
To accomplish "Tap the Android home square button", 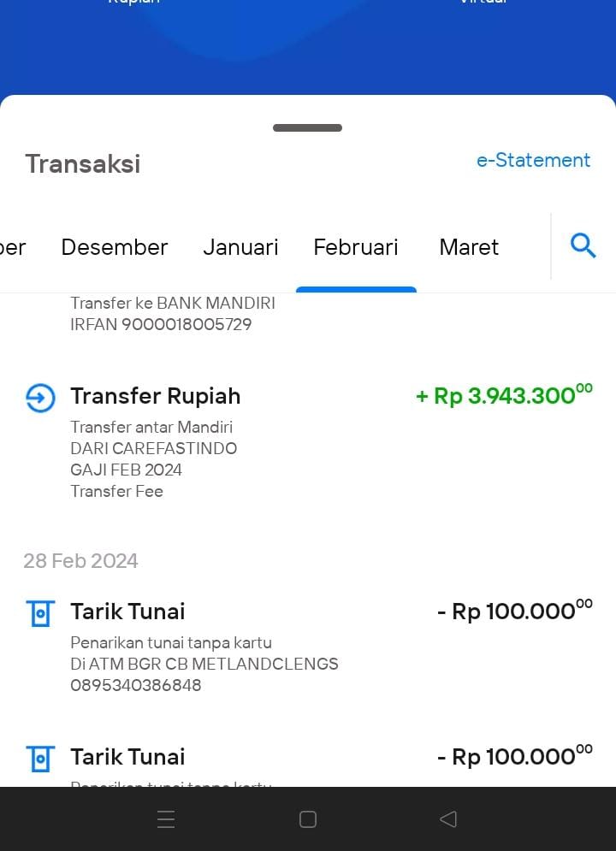I will coord(308,819).
